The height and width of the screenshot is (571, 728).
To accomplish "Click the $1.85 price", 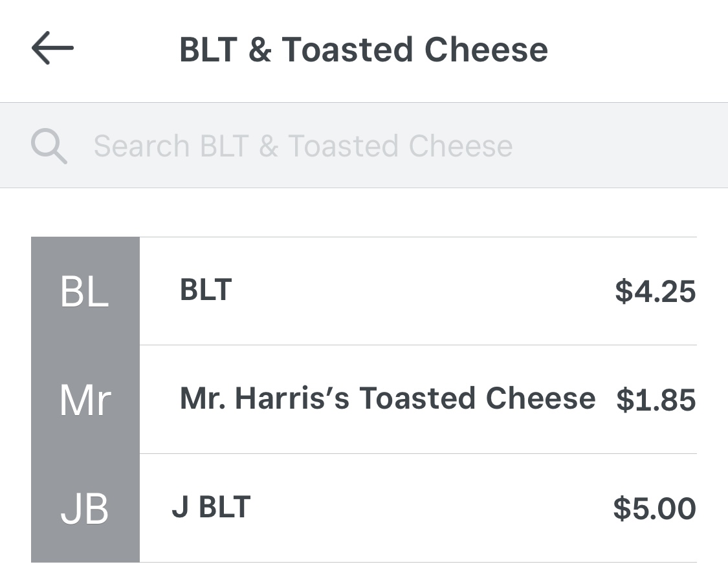I will click(656, 400).
